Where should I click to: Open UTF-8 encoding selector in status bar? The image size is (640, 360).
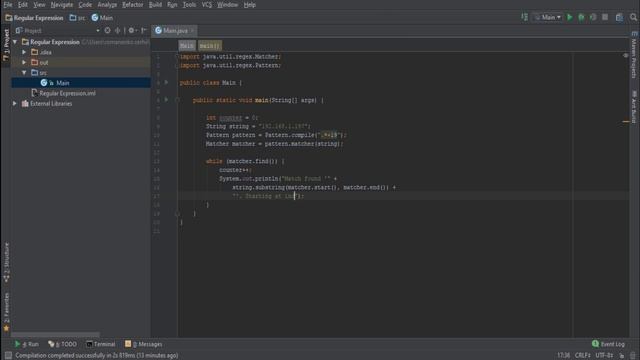click(x=604, y=356)
